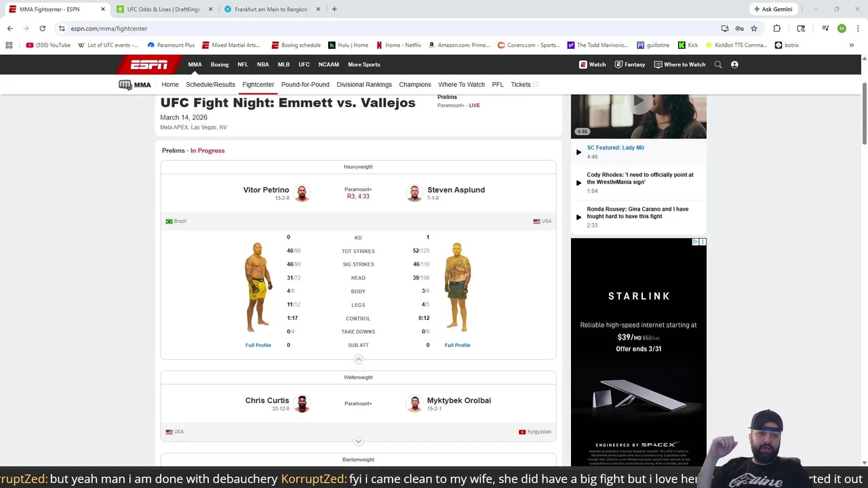Collapse the Petrino vs Asplund stats
Screen dimensions: 868x488
click(x=359, y=359)
